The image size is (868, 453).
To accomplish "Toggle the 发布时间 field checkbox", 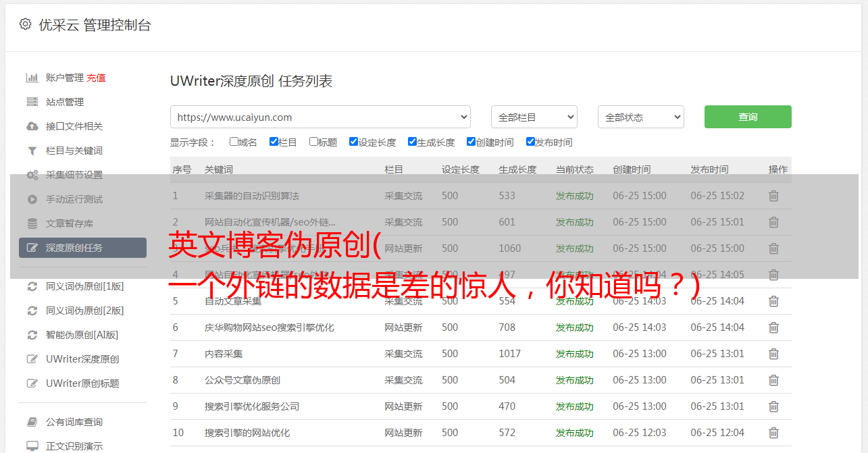I will click(x=530, y=142).
